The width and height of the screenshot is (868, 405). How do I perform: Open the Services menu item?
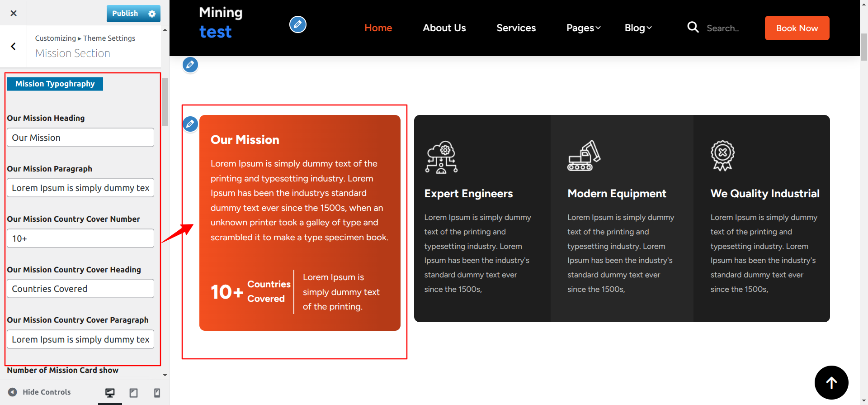pyautogui.click(x=516, y=28)
